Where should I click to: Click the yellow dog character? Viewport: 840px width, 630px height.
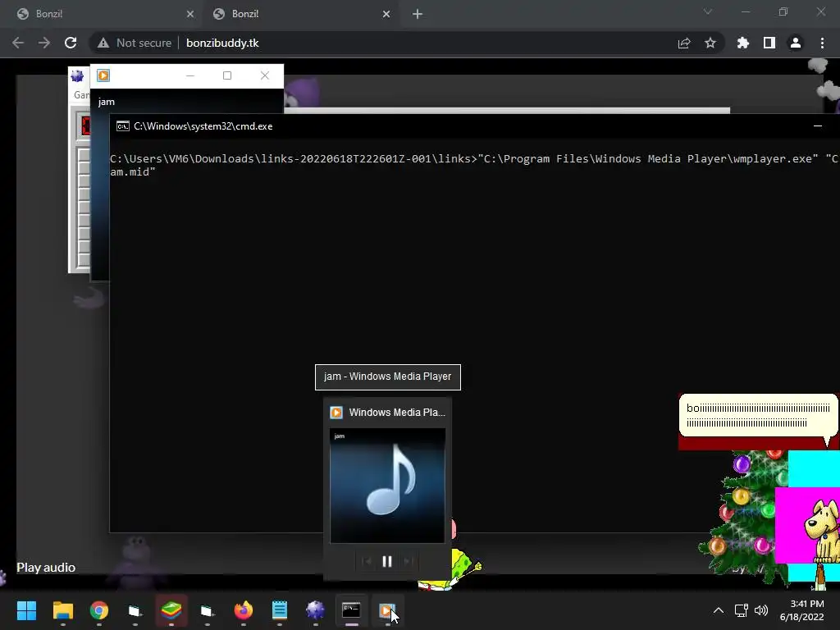[x=822, y=531]
